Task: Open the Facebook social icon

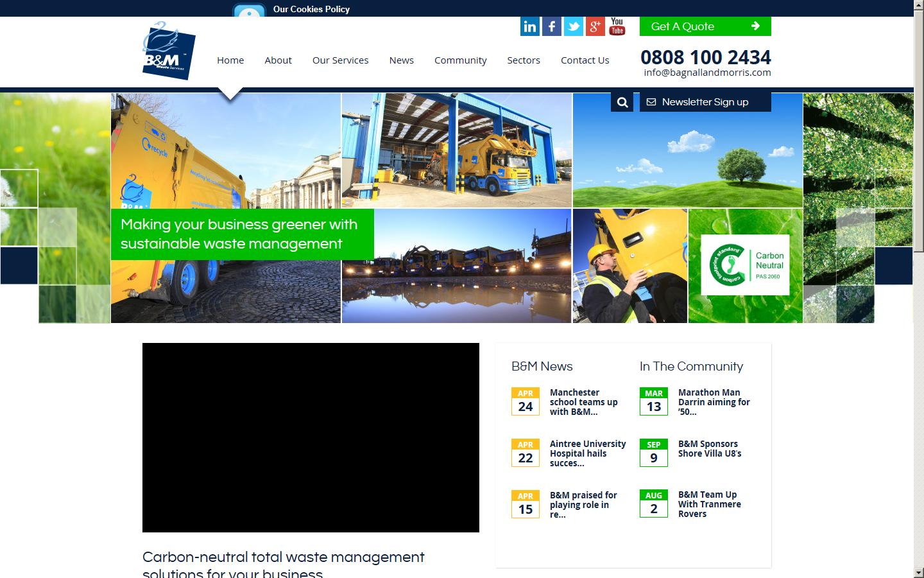Action: [551, 26]
